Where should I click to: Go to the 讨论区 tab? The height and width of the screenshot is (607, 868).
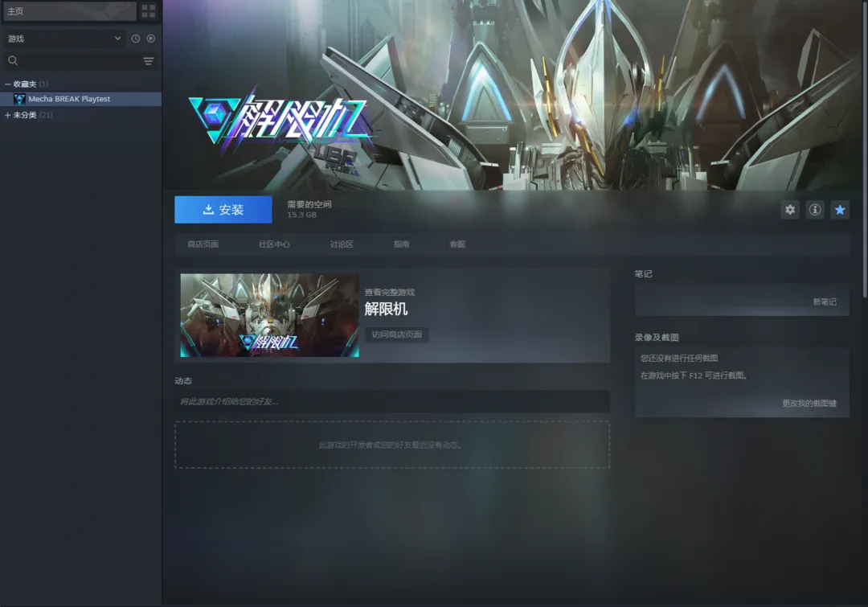click(342, 244)
